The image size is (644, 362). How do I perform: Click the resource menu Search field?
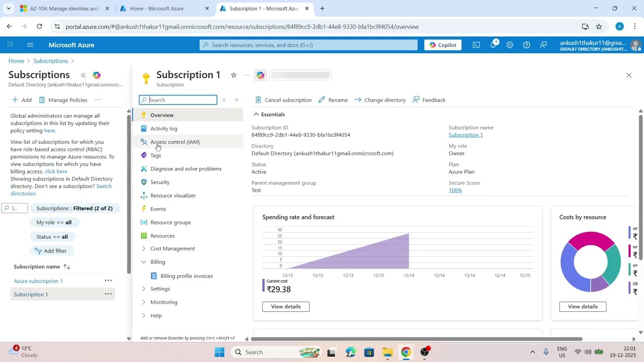tap(178, 100)
